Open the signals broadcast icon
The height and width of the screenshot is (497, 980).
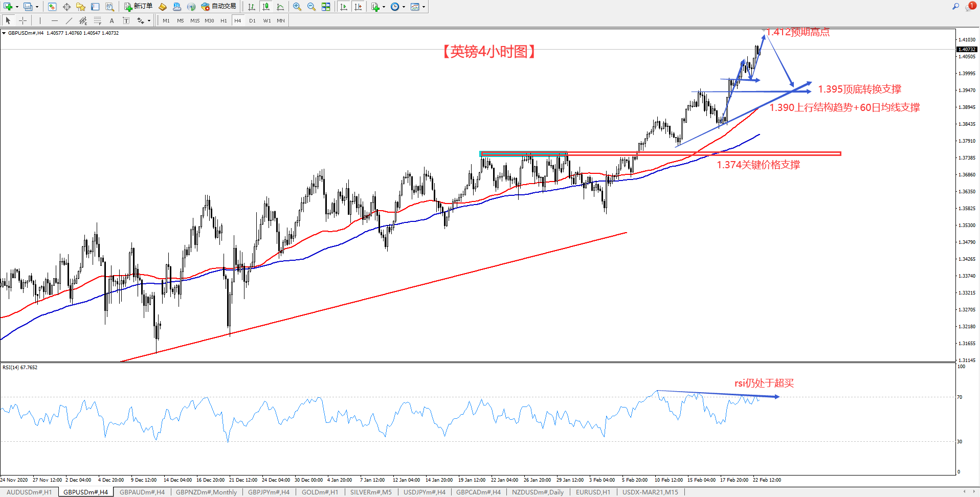click(191, 7)
